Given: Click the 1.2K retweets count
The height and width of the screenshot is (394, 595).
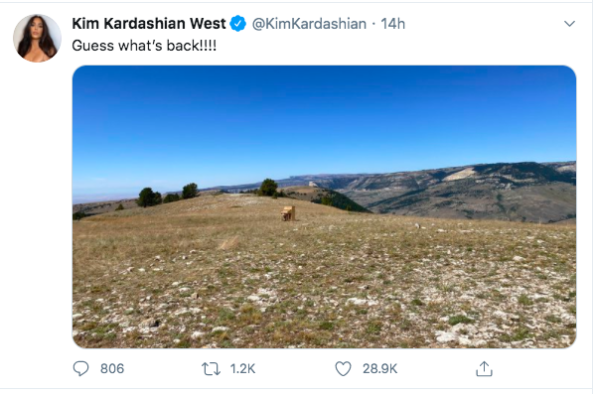Looking at the screenshot, I should (x=242, y=369).
